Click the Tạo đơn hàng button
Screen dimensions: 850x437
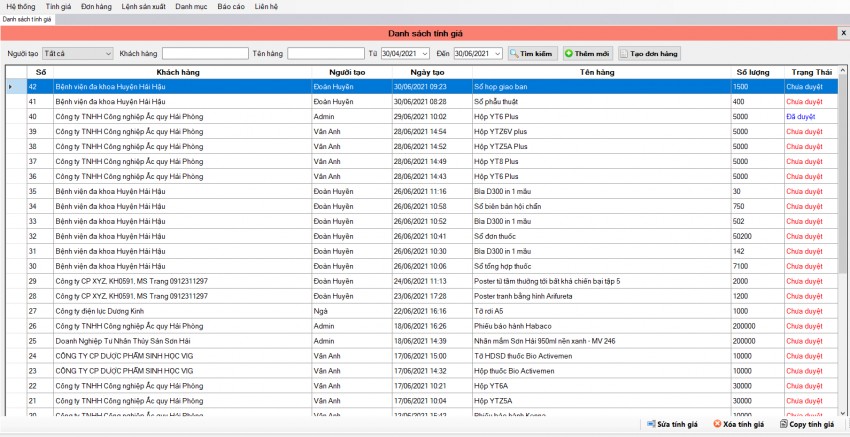click(650, 53)
